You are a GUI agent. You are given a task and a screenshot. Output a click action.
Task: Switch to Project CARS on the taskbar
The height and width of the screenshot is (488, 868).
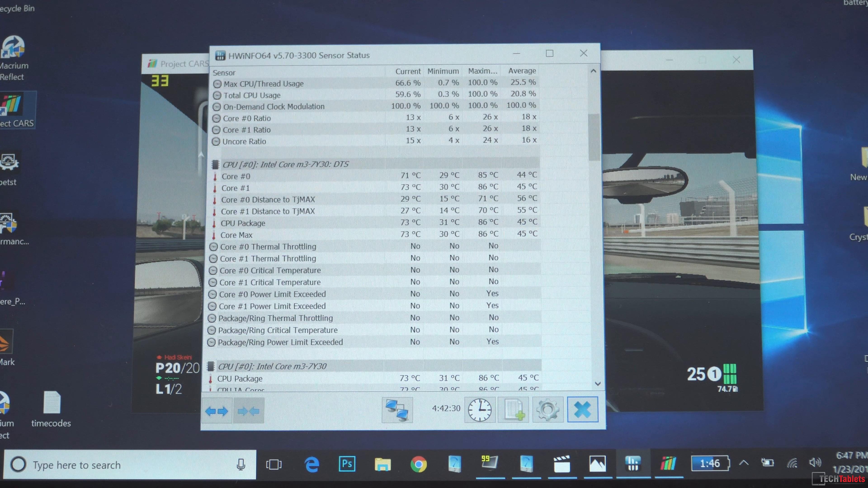point(669,463)
